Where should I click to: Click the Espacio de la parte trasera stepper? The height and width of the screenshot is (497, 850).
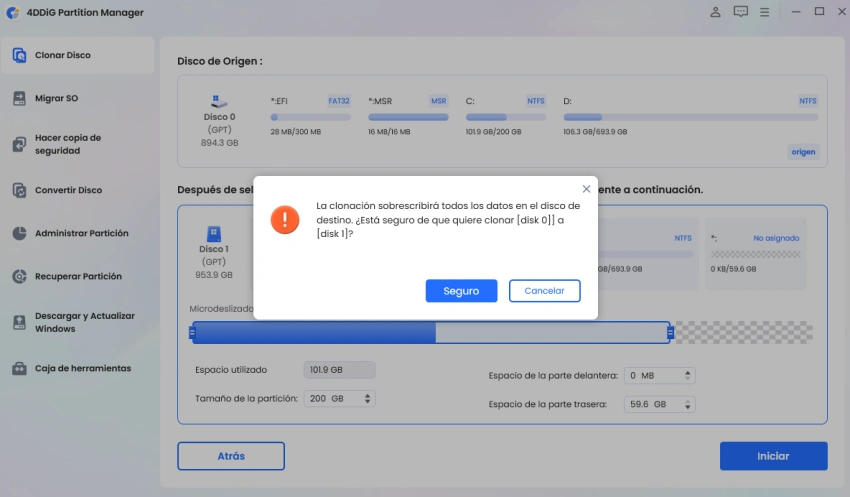pyautogui.click(x=687, y=404)
